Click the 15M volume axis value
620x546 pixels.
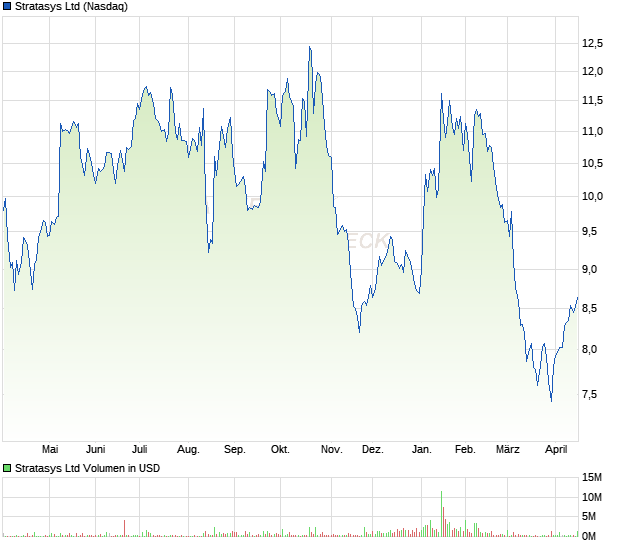click(x=592, y=478)
